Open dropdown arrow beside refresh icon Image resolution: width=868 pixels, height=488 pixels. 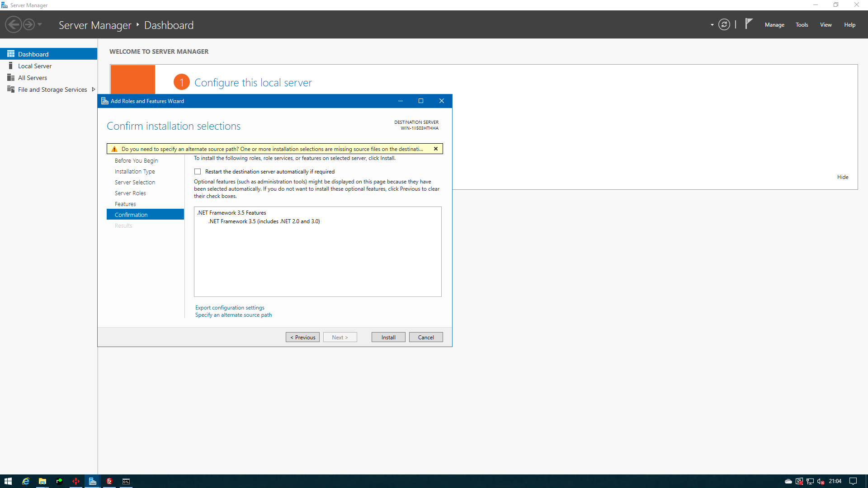[712, 25]
